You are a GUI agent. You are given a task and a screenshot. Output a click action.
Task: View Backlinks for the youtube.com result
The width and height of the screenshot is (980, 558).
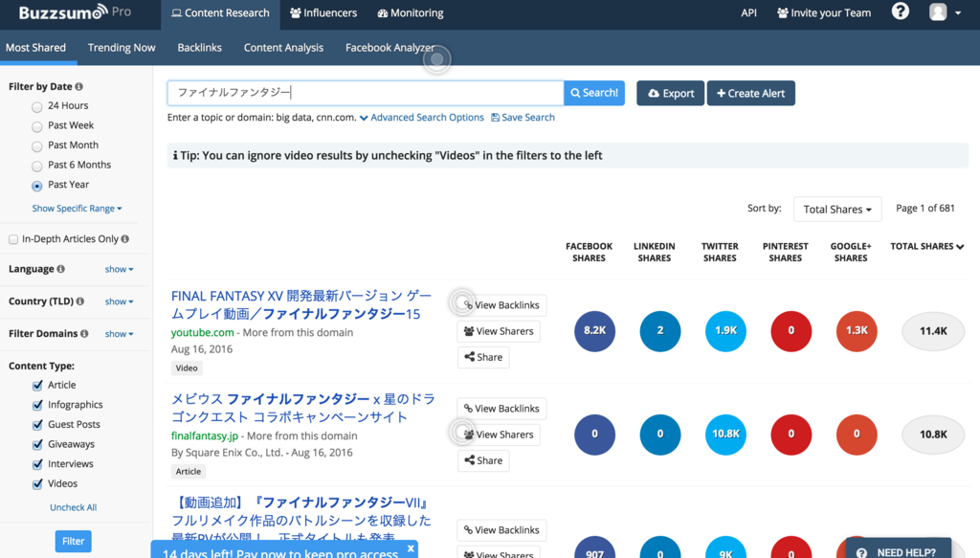[x=501, y=305]
